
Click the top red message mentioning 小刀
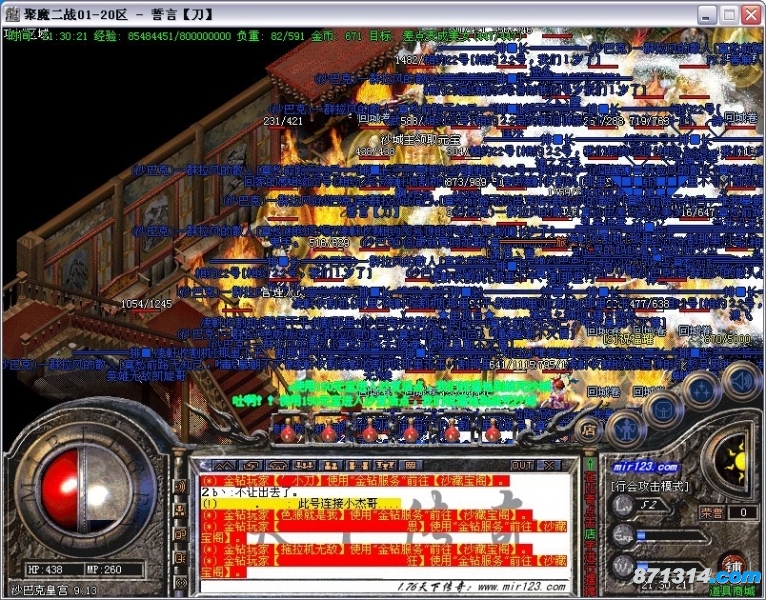pos(355,481)
